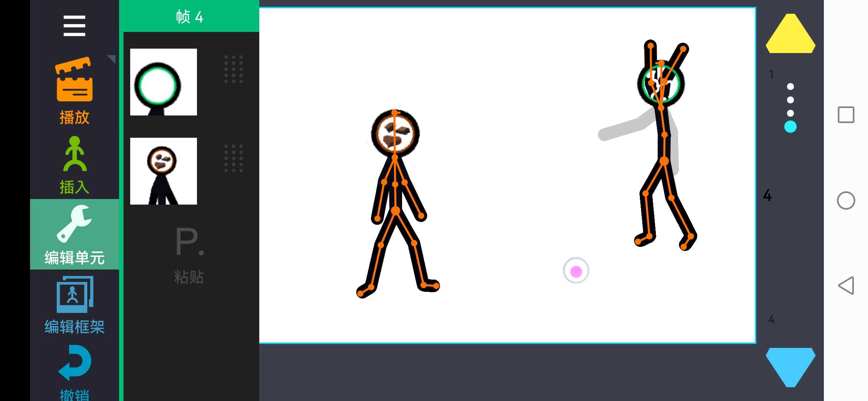Select the cyan current-frame dot indicator
868x401 pixels.
tap(790, 127)
